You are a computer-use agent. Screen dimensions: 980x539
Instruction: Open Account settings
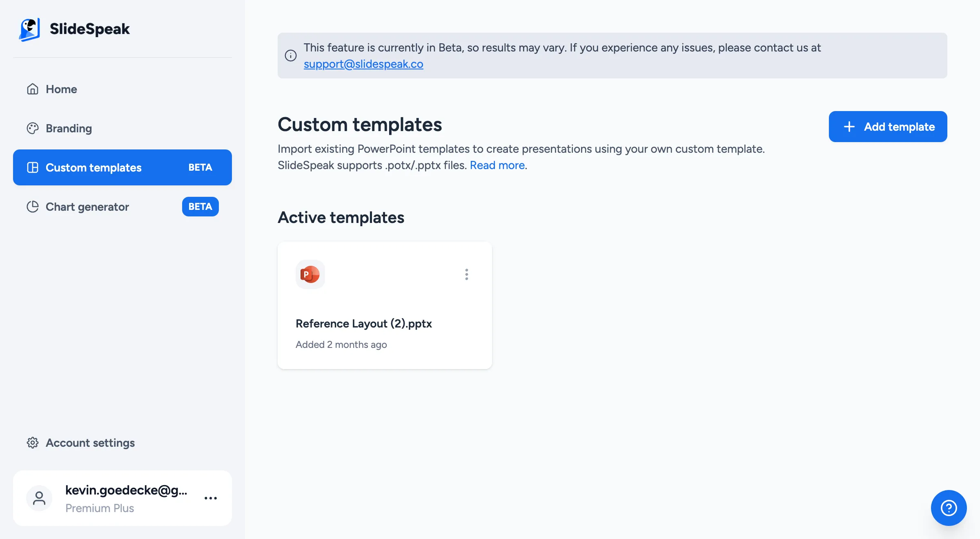point(122,443)
